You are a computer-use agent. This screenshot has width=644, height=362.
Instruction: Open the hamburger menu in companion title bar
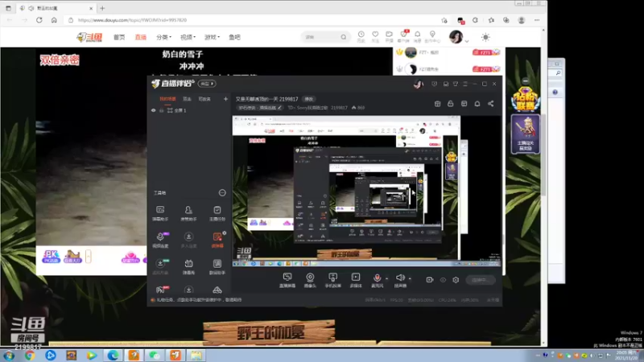465,84
